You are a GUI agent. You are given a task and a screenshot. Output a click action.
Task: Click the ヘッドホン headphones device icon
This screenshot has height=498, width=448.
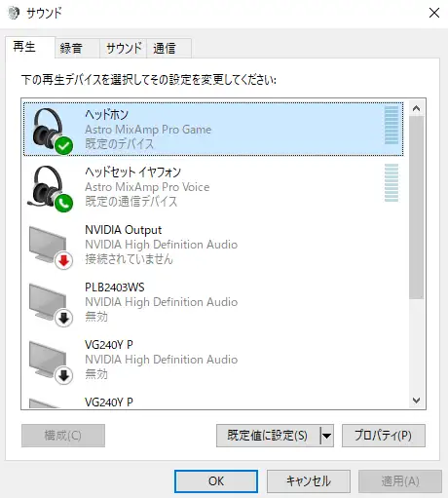coord(52,131)
